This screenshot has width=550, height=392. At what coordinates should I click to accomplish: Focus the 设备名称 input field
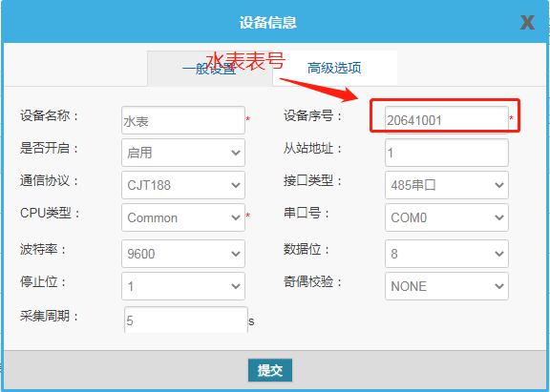tap(183, 120)
